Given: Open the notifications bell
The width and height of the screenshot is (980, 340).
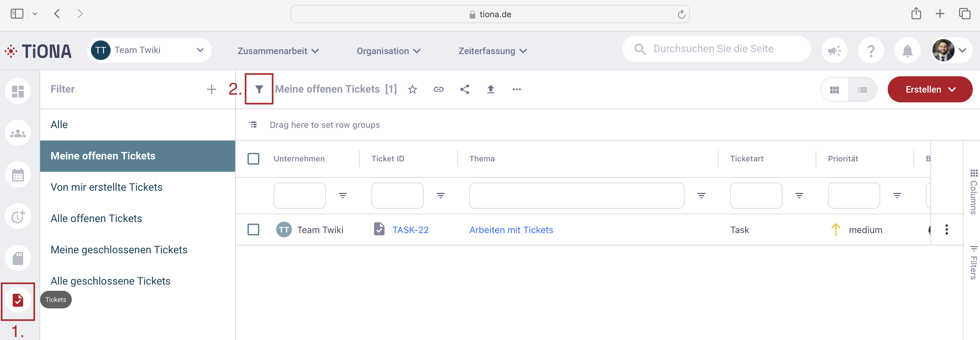Looking at the screenshot, I should [x=907, y=51].
